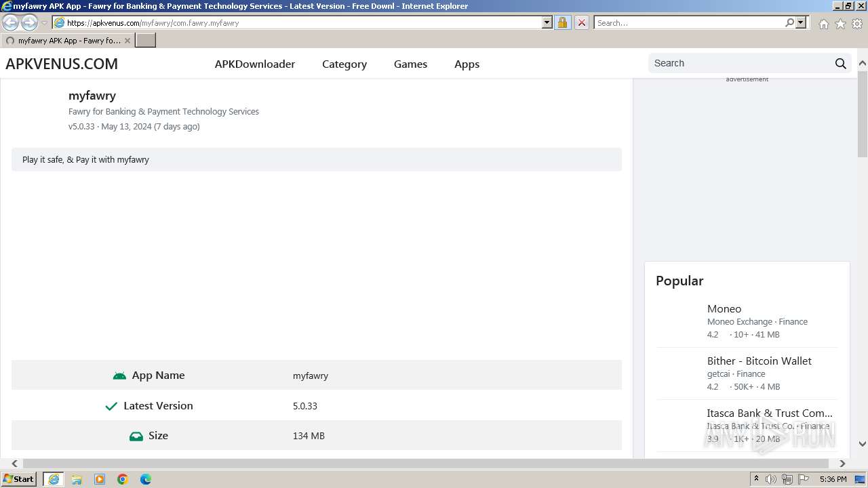This screenshot has height=488, width=868.
Task: Open Bither - Bitcoin Wallet popular app
Action: (759, 361)
